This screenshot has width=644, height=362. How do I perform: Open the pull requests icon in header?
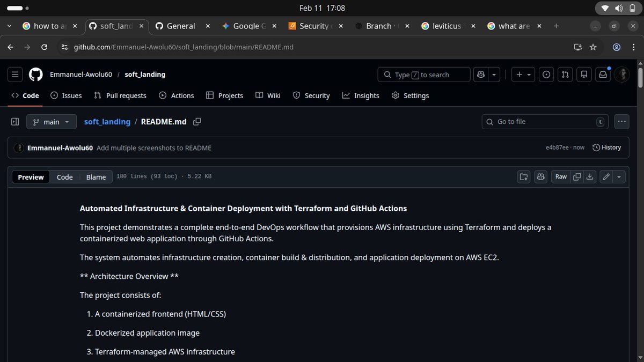tap(565, 75)
